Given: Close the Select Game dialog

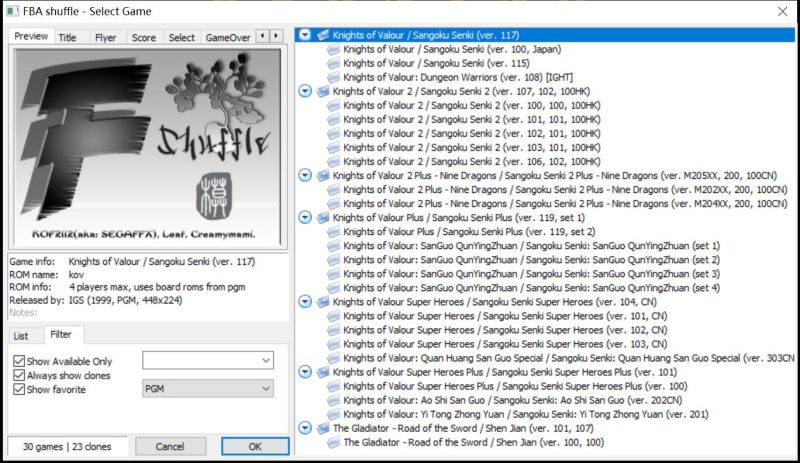Looking at the screenshot, I should pos(782,11).
